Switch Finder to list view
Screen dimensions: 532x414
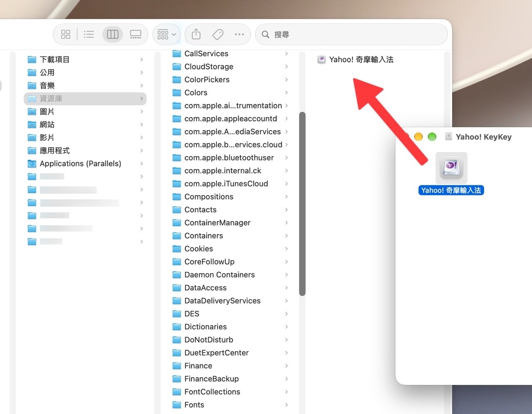(x=89, y=34)
